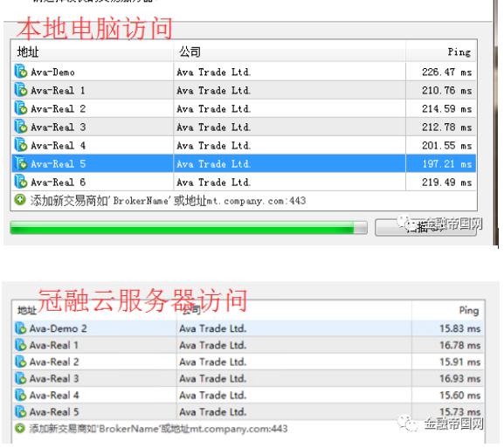Click the server icon of the 201.55 ms row

[21, 145]
